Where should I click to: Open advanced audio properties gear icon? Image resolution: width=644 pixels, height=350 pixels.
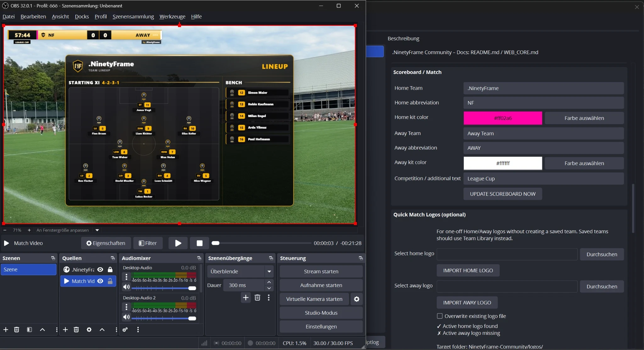125,330
